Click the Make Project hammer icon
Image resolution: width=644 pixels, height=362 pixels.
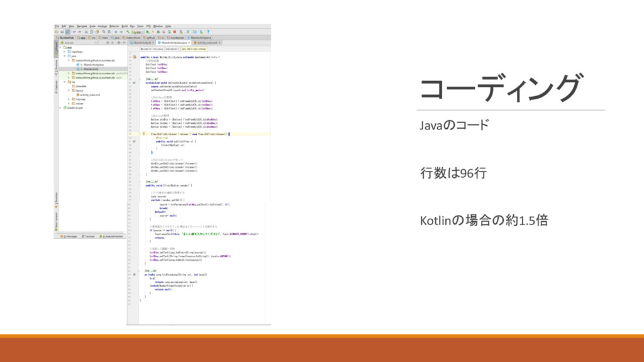point(128,32)
